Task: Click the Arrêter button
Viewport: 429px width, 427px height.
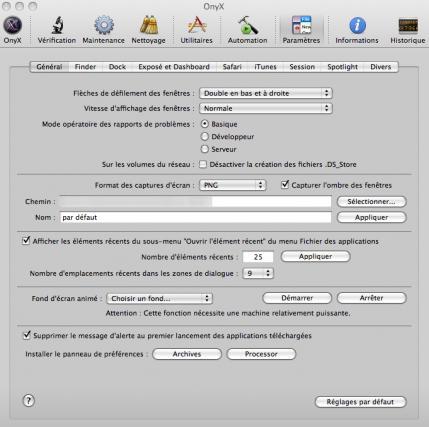Action: point(372,298)
